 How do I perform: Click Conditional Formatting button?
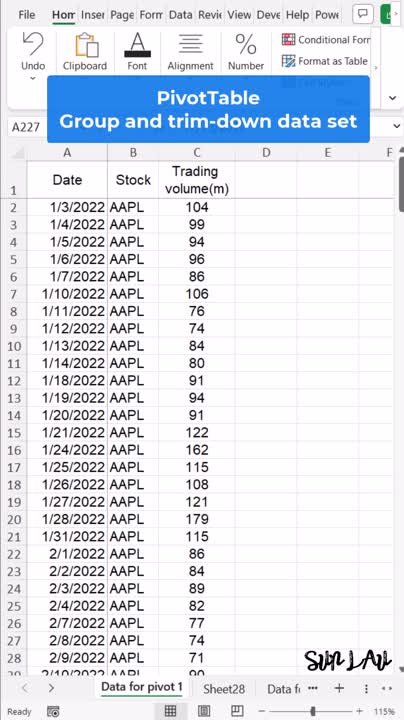coord(325,40)
